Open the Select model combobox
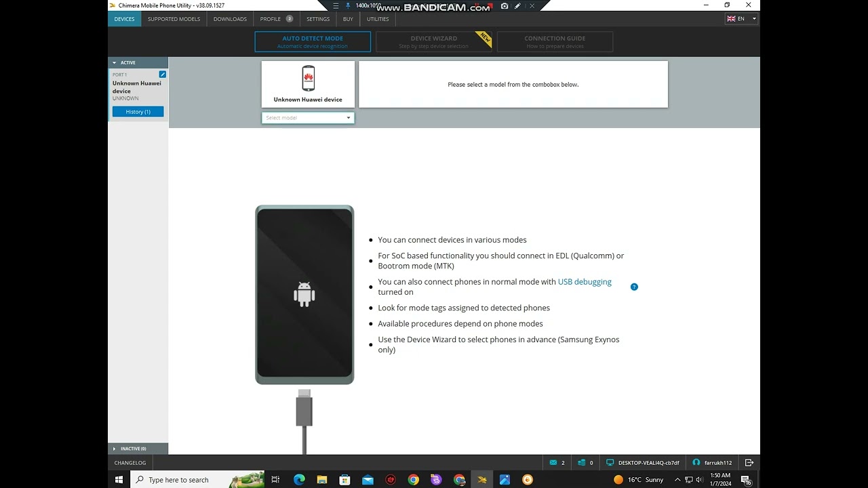 pos(308,118)
